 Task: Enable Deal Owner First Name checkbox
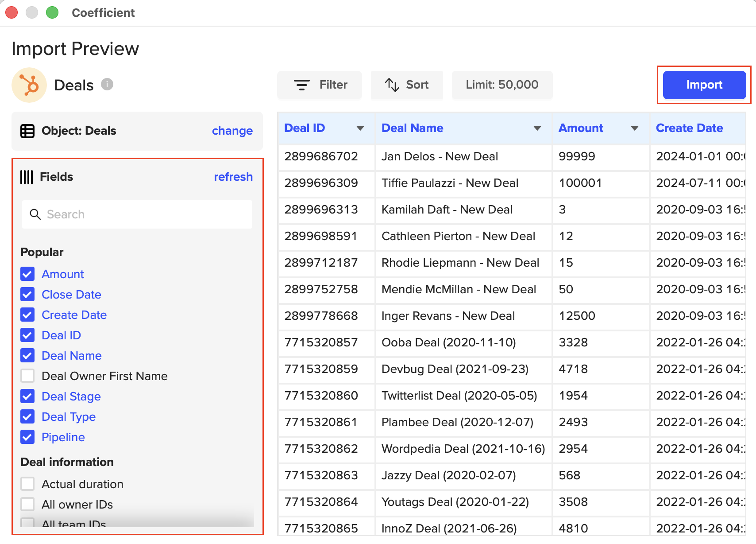click(27, 376)
